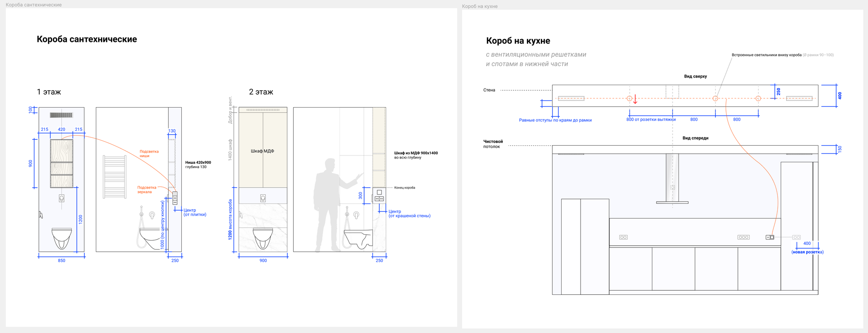Select the switch block near Конец короба
868x333 pixels.
coord(379,195)
